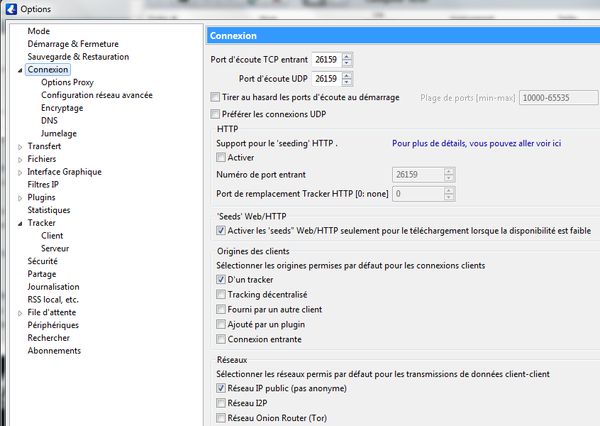
Task: Check 'Fourni par un autre client'
Action: coord(221,309)
